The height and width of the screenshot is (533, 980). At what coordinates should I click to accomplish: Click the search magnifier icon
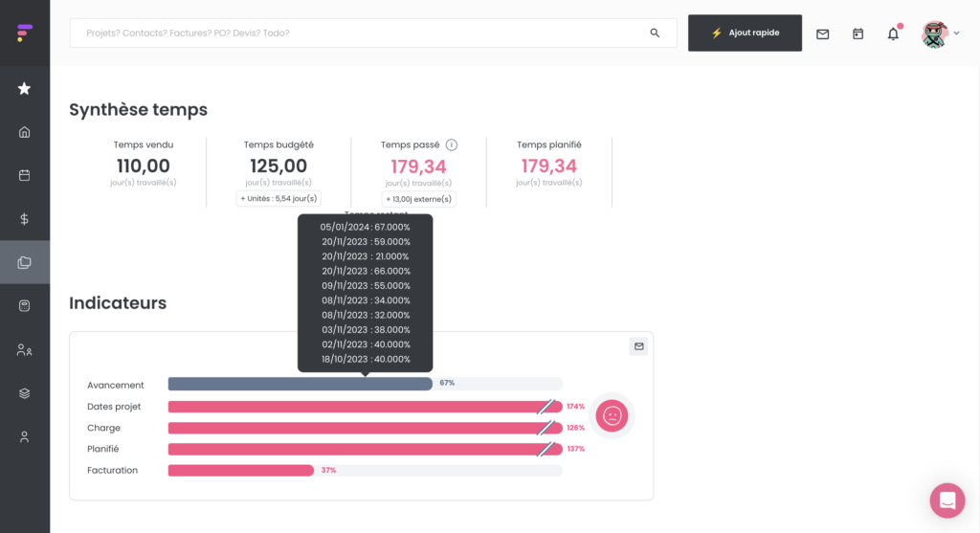655,33
